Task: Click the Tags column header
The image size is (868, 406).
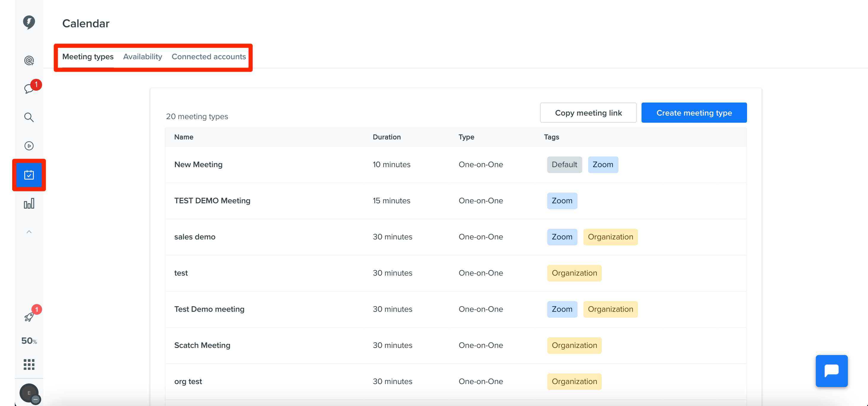Action: pyautogui.click(x=551, y=137)
